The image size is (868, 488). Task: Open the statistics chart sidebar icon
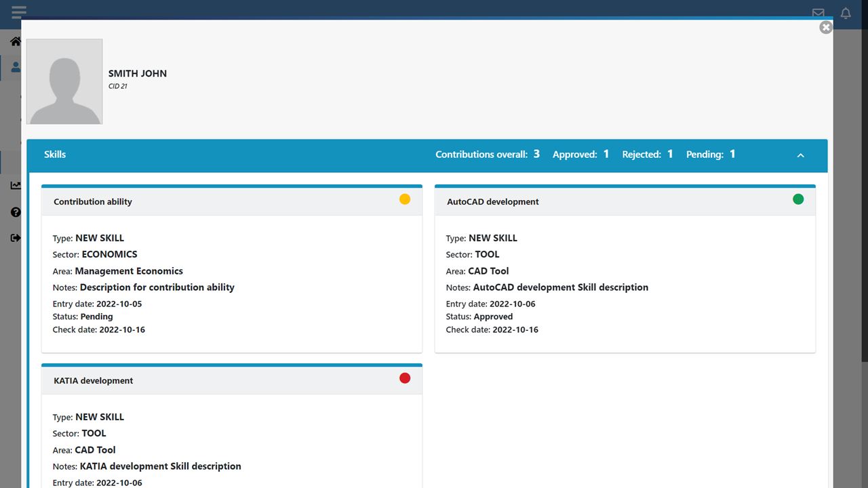click(x=15, y=185)
